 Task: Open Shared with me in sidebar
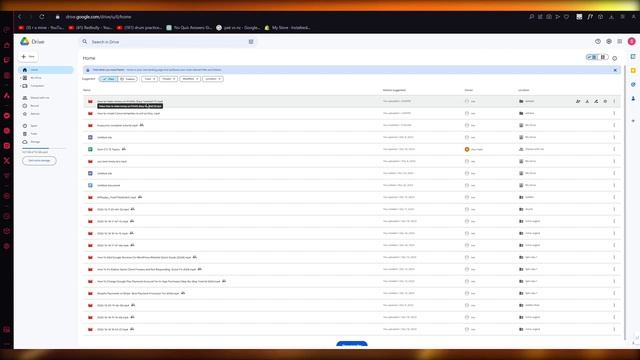point(40,98)
